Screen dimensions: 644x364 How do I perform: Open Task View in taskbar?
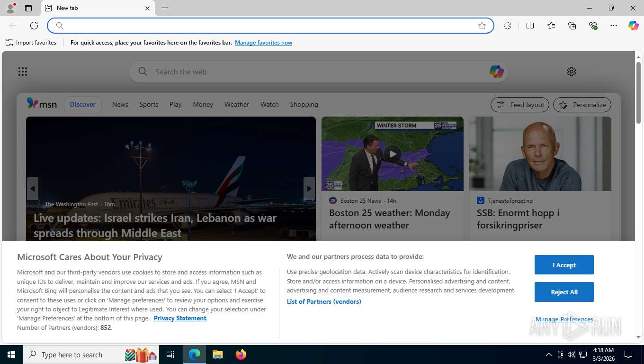tap(170, 355)
